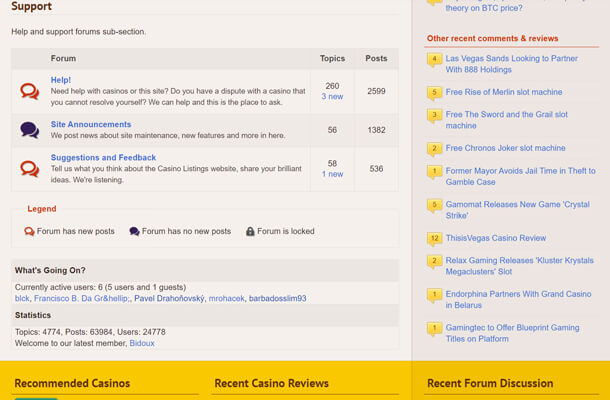Screen dimensions: 610x400
Task: Click the comment badge for Sword and the Grail
Action: coord(435,116)
